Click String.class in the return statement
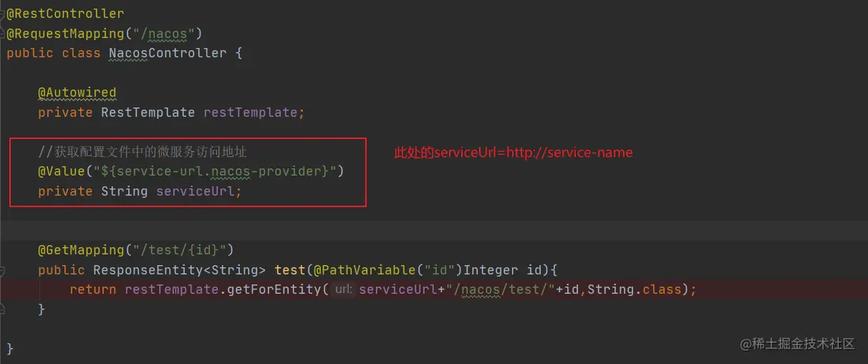This screenshot has height=364, width=868. (635, 289)
